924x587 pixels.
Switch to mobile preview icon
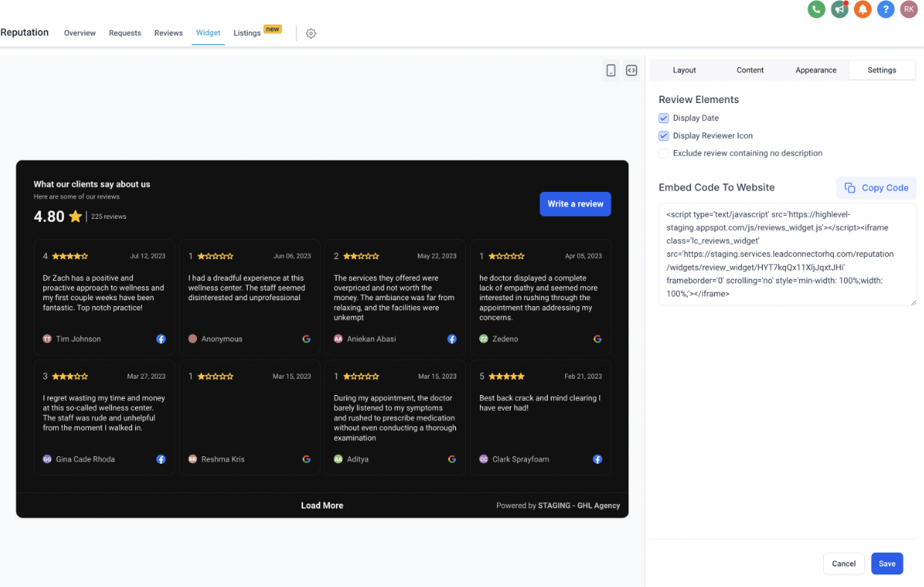coord(611,70)
